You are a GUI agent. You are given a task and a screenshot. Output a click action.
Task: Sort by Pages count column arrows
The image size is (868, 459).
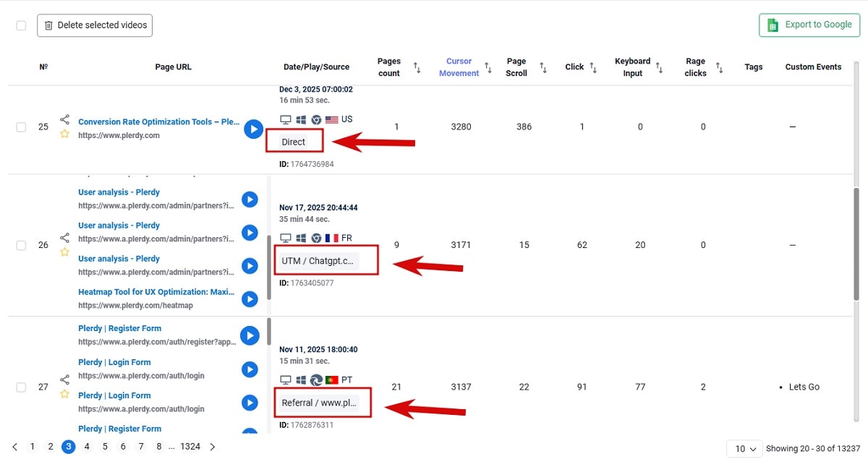417,67
